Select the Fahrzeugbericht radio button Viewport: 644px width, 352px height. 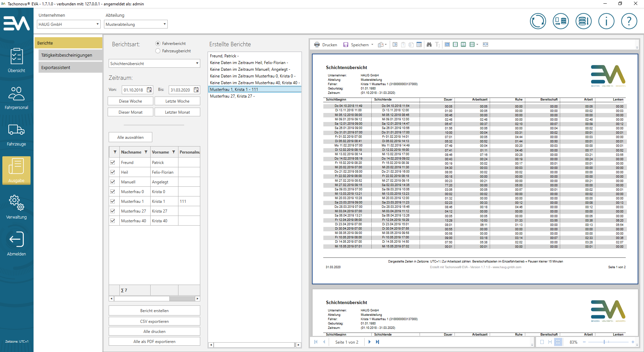[x=158, y=51]
